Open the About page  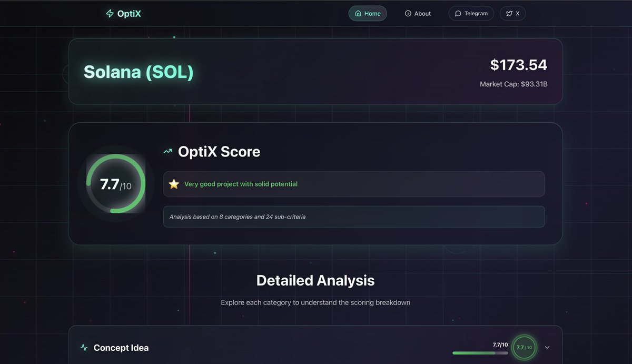click(x=418, y=14)
